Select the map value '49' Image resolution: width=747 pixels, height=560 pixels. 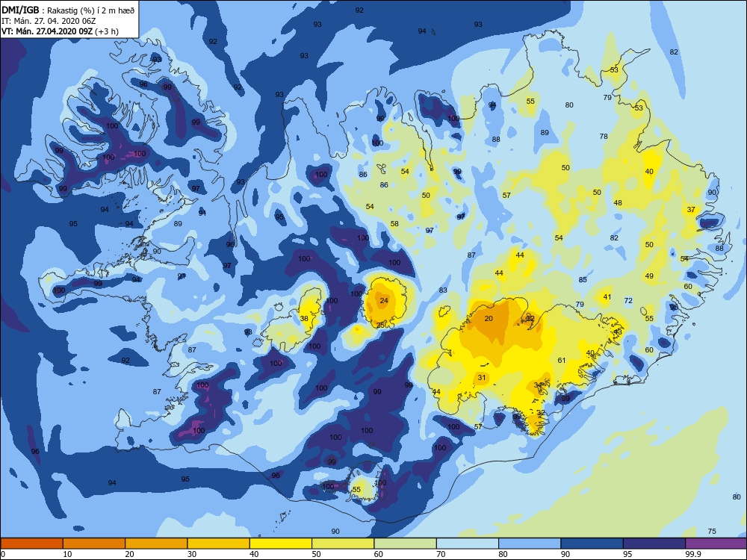click(649, 276)
